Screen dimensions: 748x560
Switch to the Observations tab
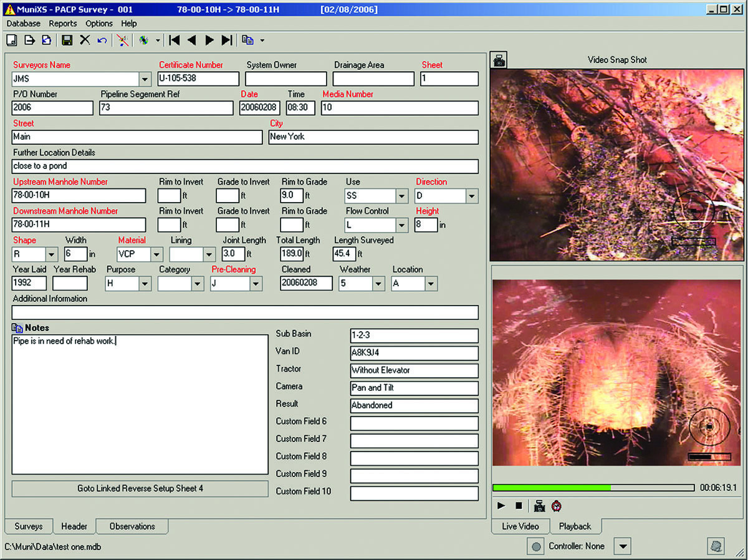(132, 526)
